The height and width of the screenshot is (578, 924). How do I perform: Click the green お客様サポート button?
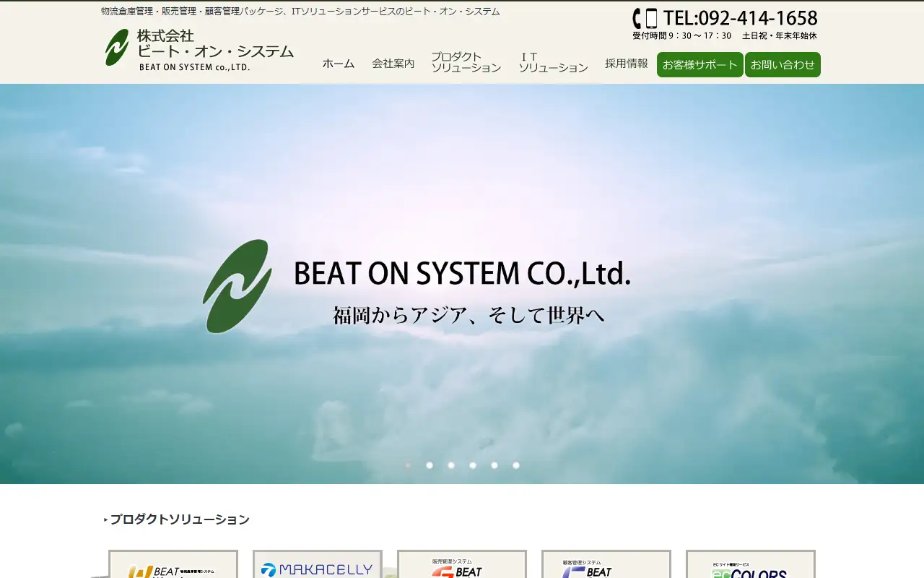click(x=700, y=64)
